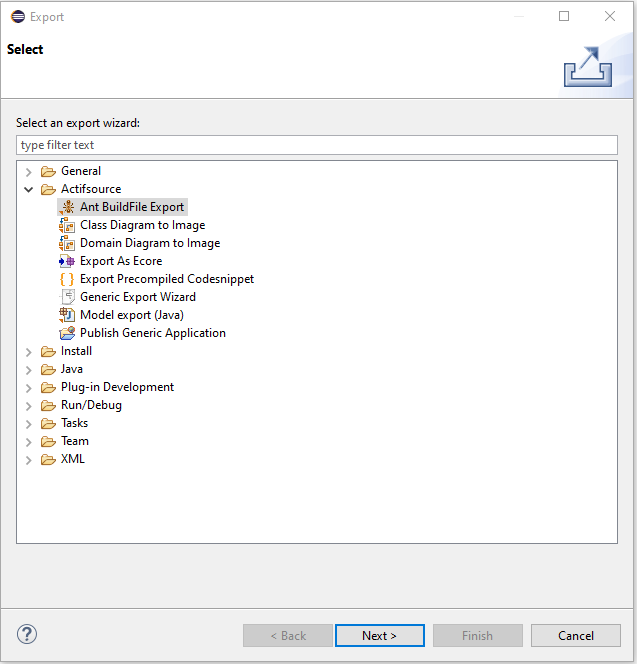Click the Domain Diagram to Image icon
637x664 pixels.
coord(67,243)
